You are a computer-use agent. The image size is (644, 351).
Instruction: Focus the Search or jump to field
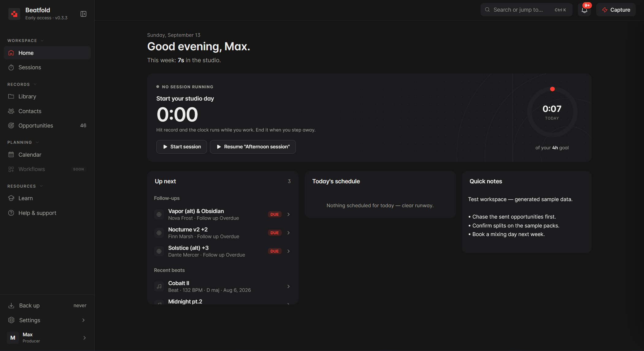[x=526, y=10]
